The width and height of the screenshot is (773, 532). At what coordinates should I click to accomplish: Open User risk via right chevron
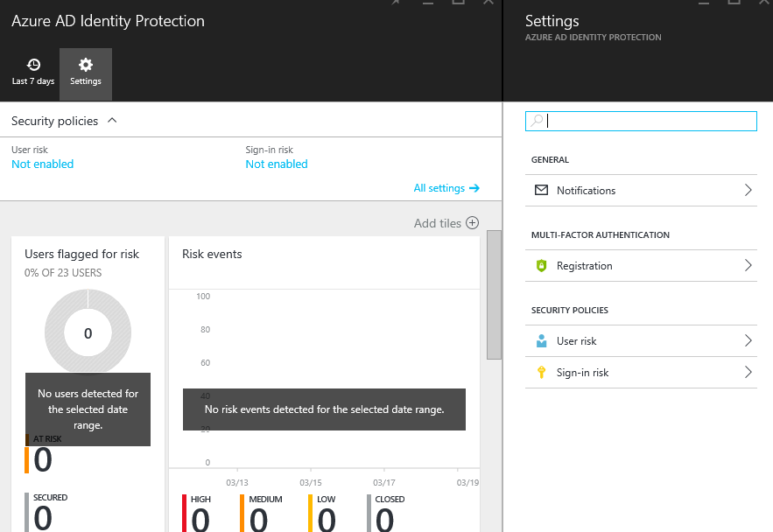click(748, 341)
